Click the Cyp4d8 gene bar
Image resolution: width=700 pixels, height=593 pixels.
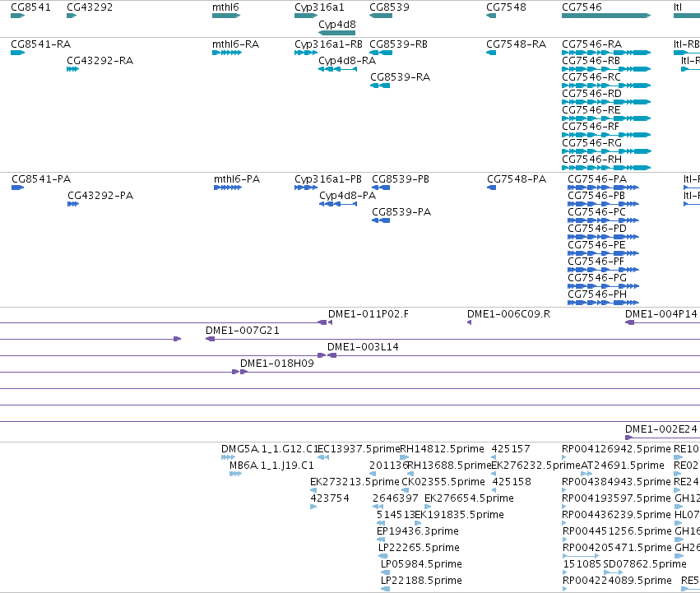[x=336, y=33]
